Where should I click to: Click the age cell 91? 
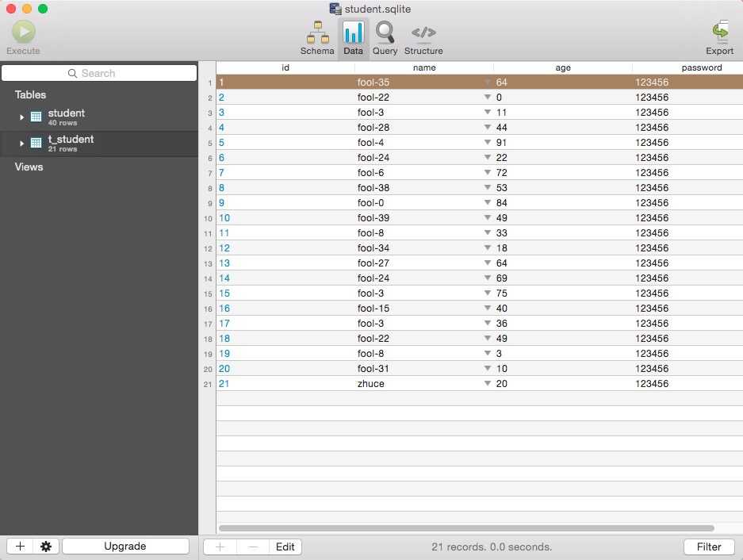point(501,142)
